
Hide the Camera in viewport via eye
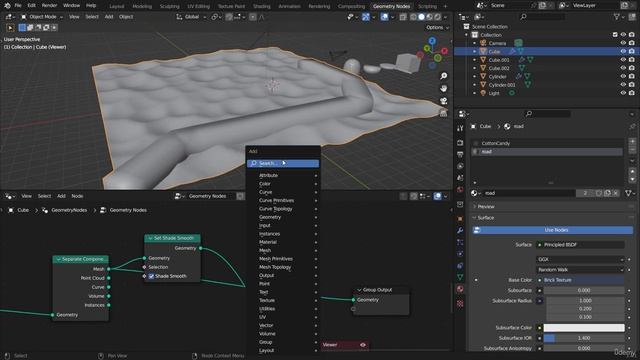point(623,43)
